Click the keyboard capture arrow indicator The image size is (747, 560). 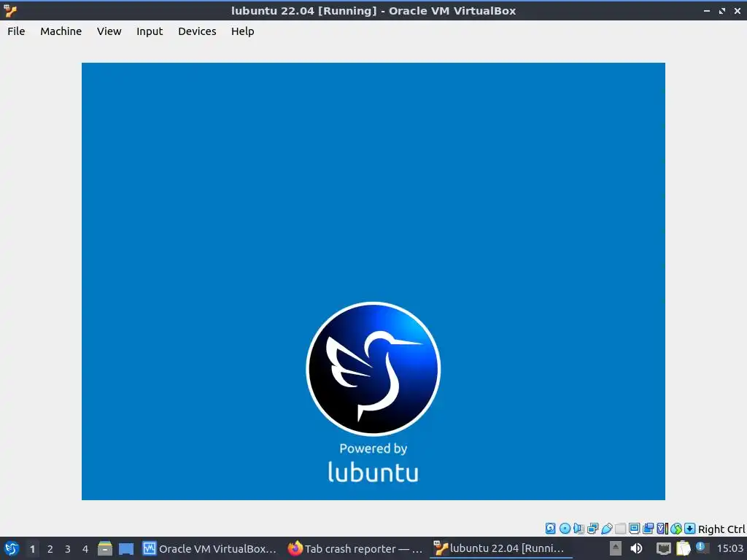tap(690, 528)
